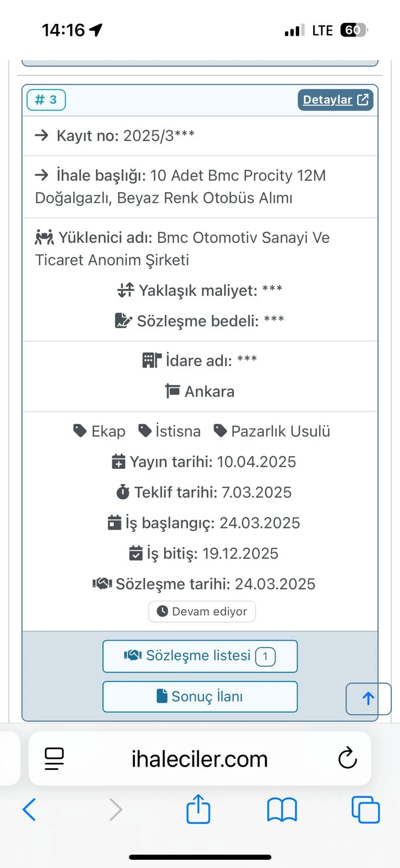400x868 pixels.
Task: Open the Detaylar link
Action: point(335,100)
